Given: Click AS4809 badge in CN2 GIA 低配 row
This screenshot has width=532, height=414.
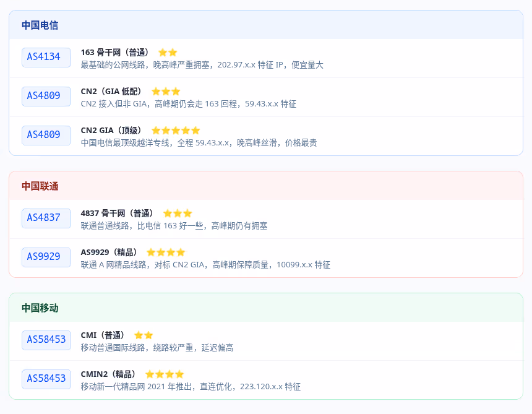Looking at the screenshot, I should point(46,97).
